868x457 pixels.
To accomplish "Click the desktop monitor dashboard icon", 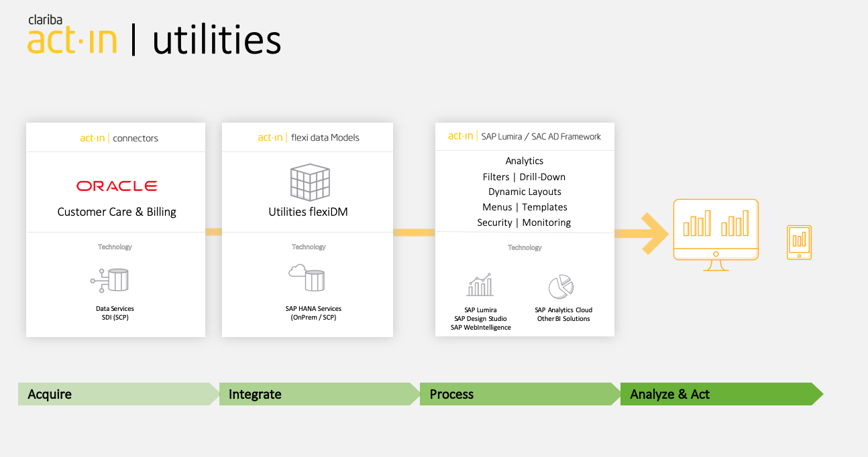I will tap(716, 235).
